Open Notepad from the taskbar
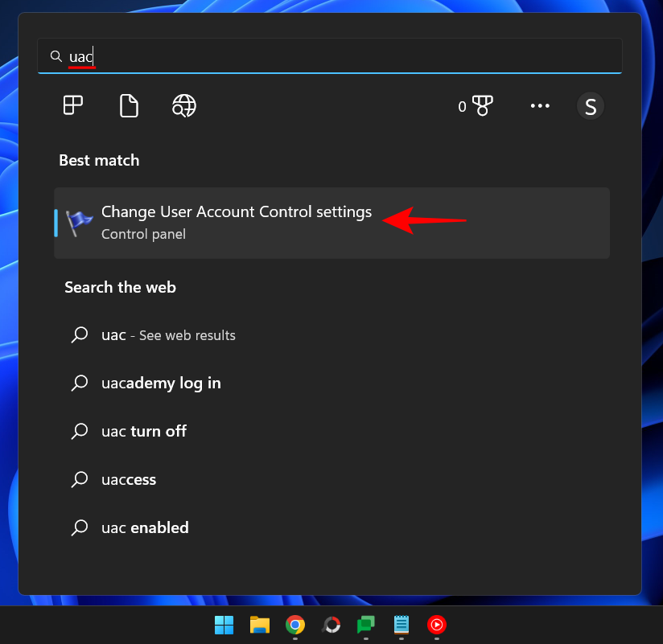Viewport: 663px width, 644px height. pyautogui.click(x=401, y=625)
